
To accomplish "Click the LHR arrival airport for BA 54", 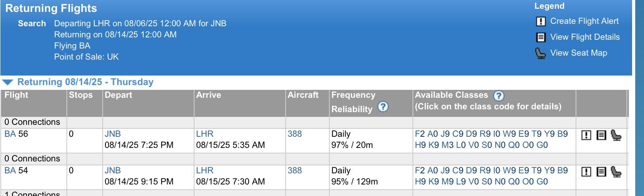I will (204, 171).
